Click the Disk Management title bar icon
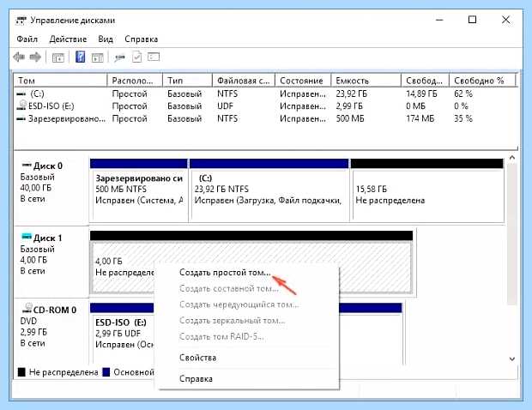The width and height of the screenshot is (532, 410). [x=21, y=21]
